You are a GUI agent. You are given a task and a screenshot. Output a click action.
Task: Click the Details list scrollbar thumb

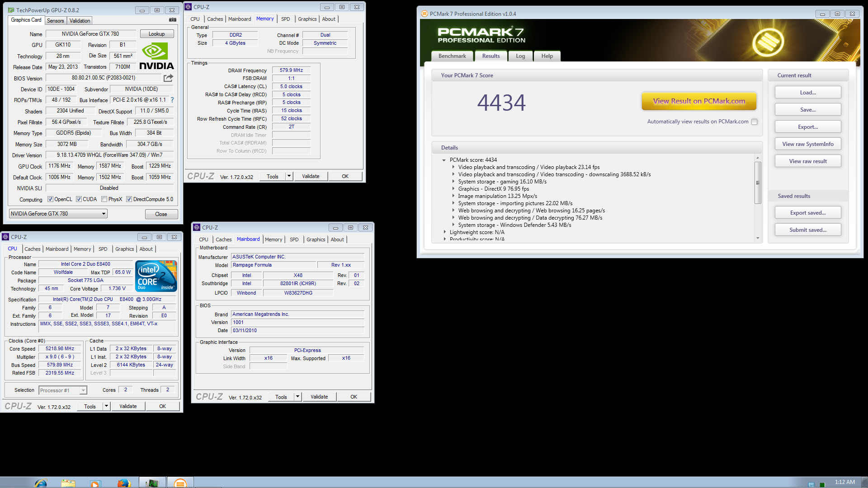coord(758,183)
